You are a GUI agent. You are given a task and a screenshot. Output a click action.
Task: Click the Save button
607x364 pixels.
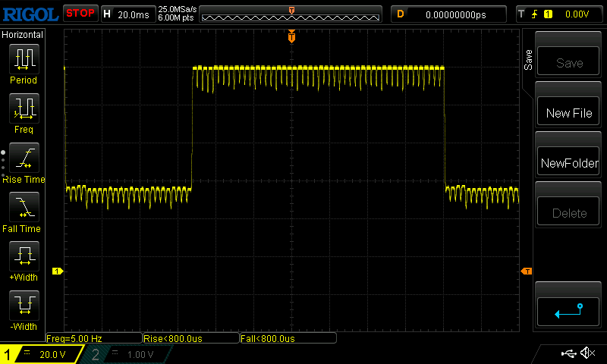coord(569,63)
